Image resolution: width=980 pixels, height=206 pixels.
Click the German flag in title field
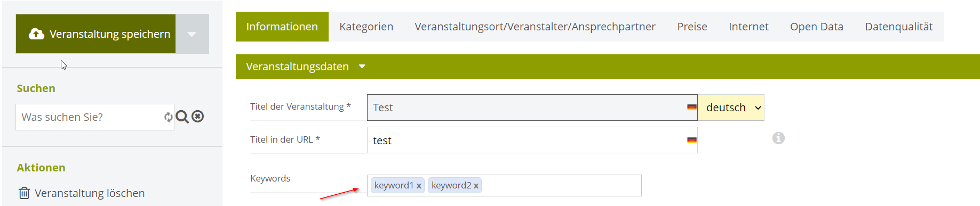pyautogui.click(x=692, y=108)
